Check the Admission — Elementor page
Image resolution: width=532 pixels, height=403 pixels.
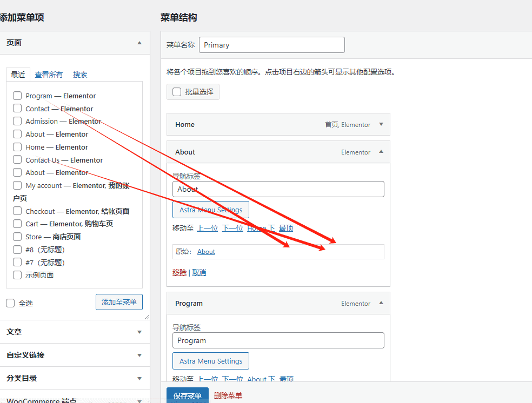(17, 121)
